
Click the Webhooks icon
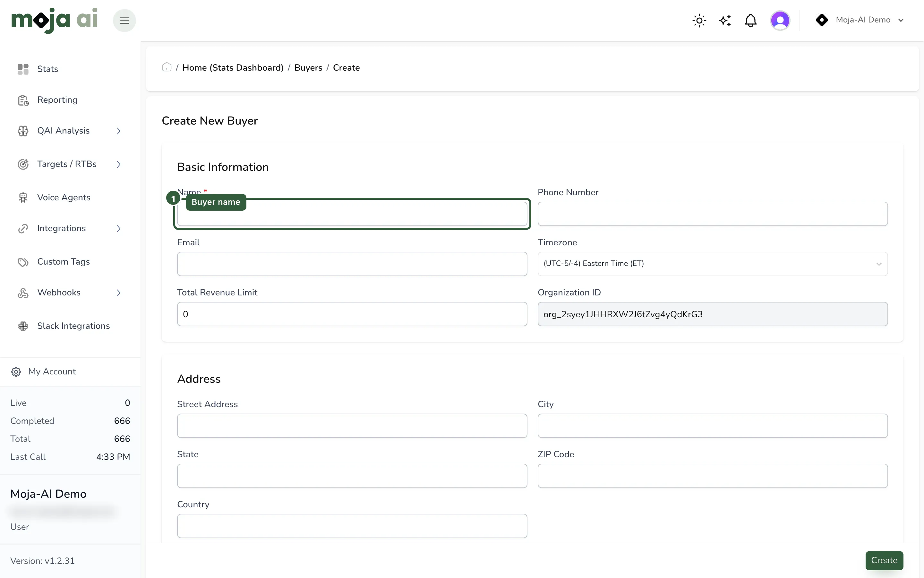(x=23, y=293)
